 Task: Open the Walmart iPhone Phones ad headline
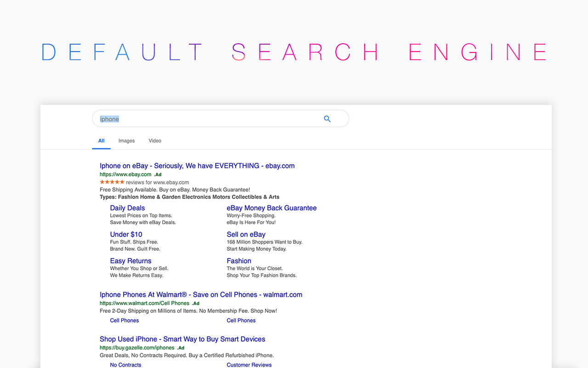pos(201,294)
